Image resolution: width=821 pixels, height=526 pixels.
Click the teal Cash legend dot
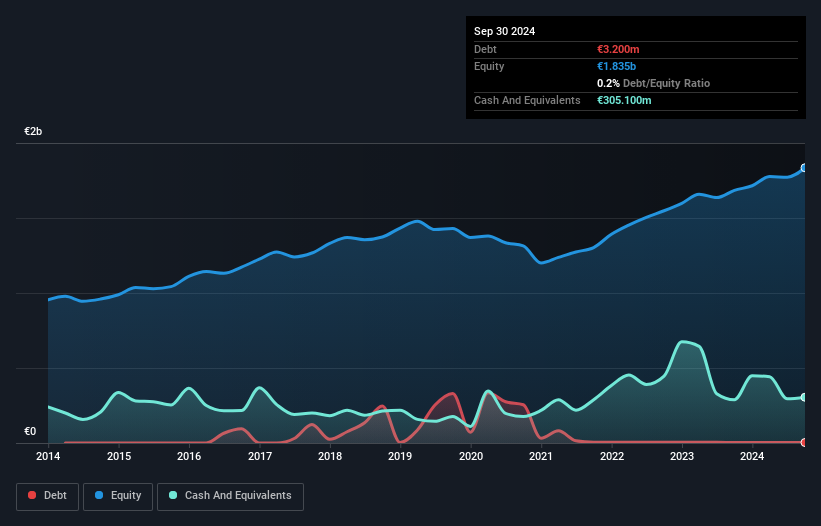tap(174, 496)
